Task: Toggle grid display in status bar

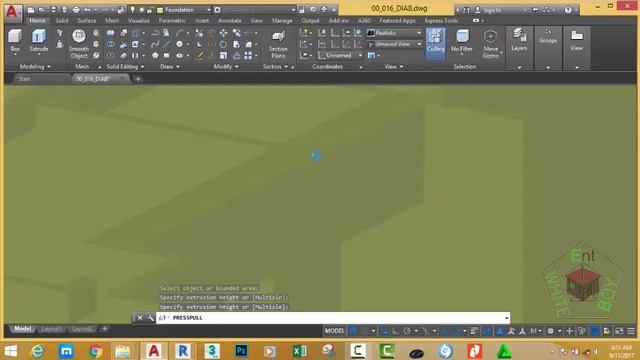Action: [x=353, y=331]
